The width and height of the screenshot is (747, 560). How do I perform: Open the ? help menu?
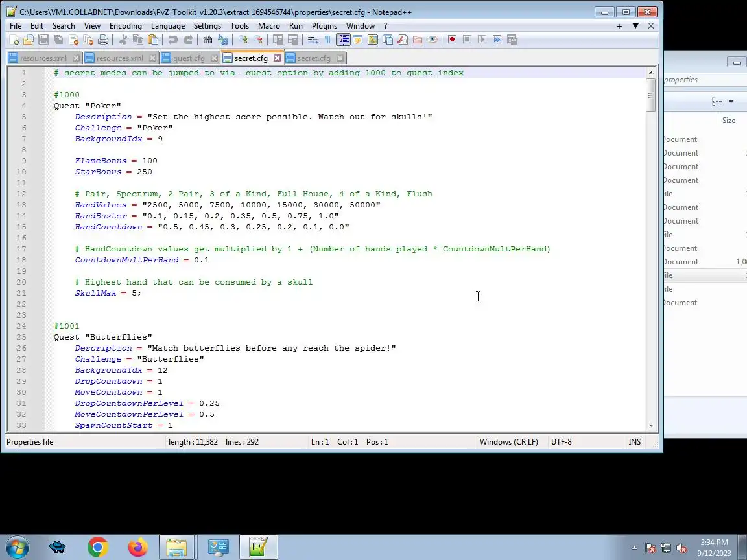tap(385, 26)
